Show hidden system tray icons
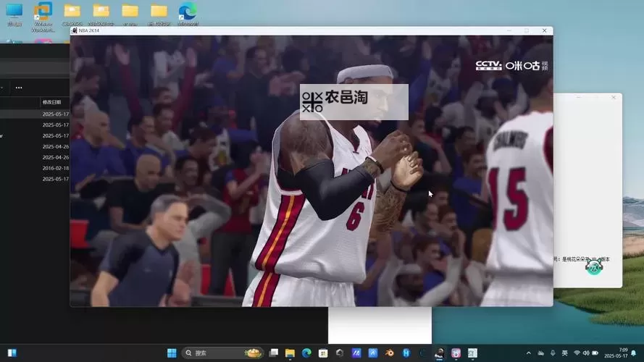Screen dimensions: 644x362 (529, 353)
